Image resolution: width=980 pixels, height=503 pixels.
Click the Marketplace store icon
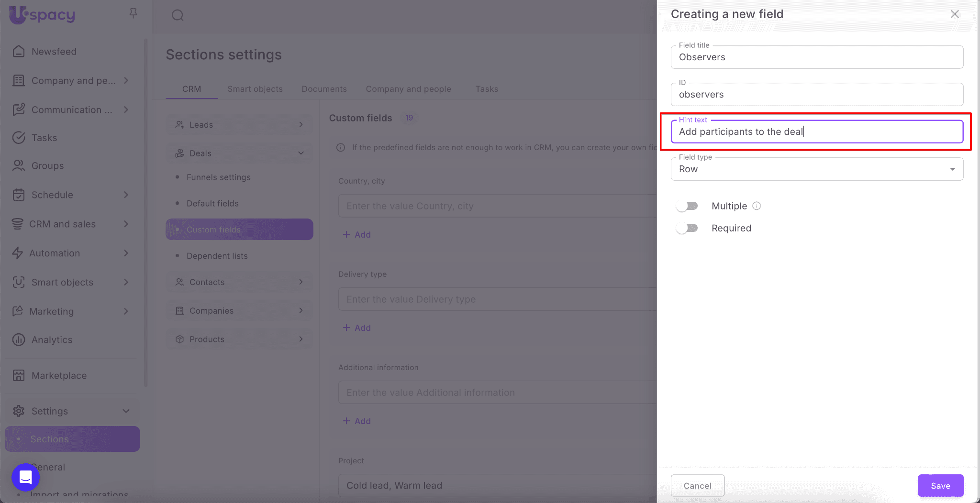(19, 376)
